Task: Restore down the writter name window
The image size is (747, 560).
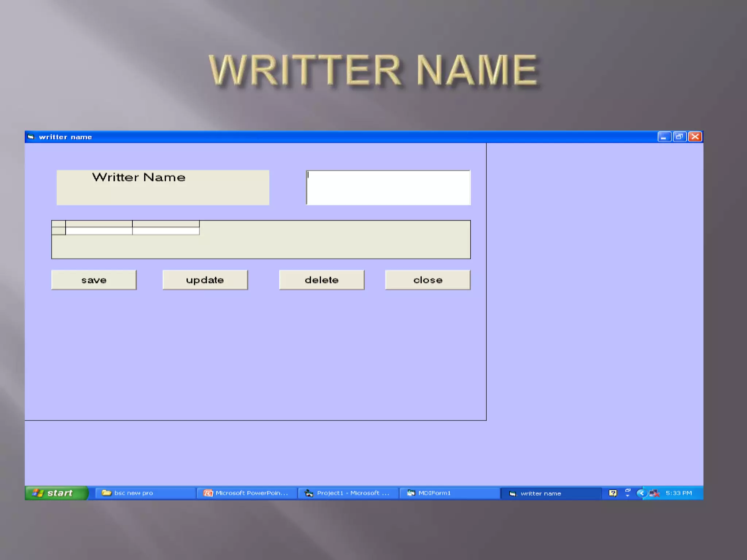Action: coord(679,137)
